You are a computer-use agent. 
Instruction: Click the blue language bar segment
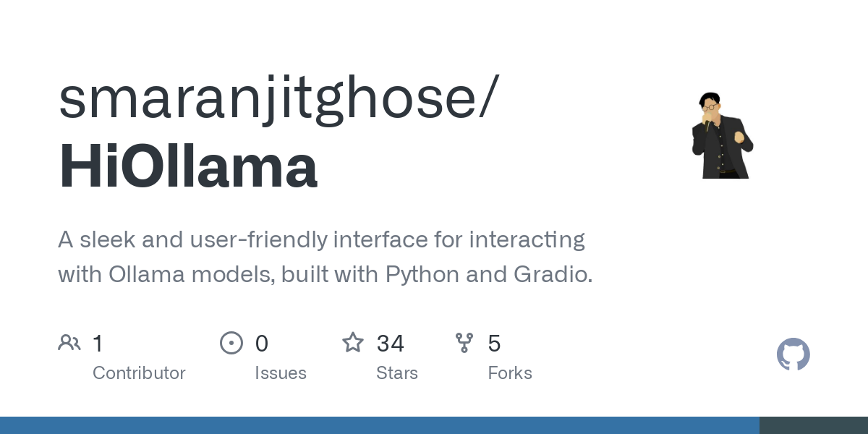click(380, 425)
